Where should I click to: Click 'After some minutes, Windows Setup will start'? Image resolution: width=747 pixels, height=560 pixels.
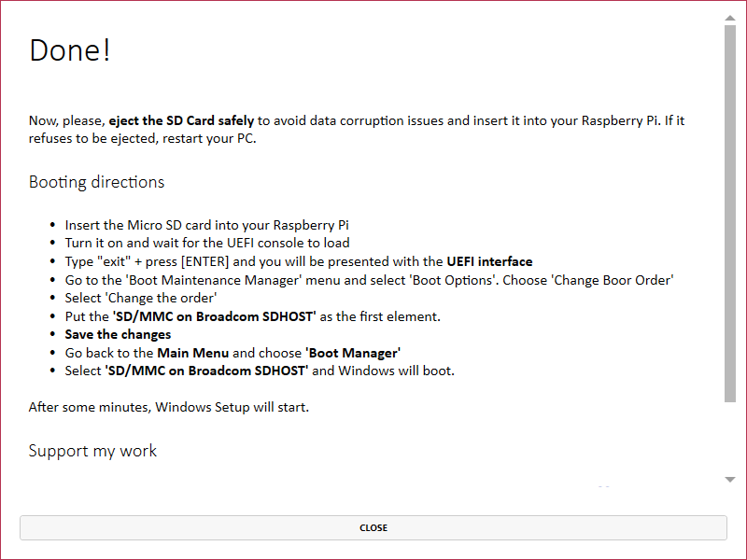coord(169,407)
